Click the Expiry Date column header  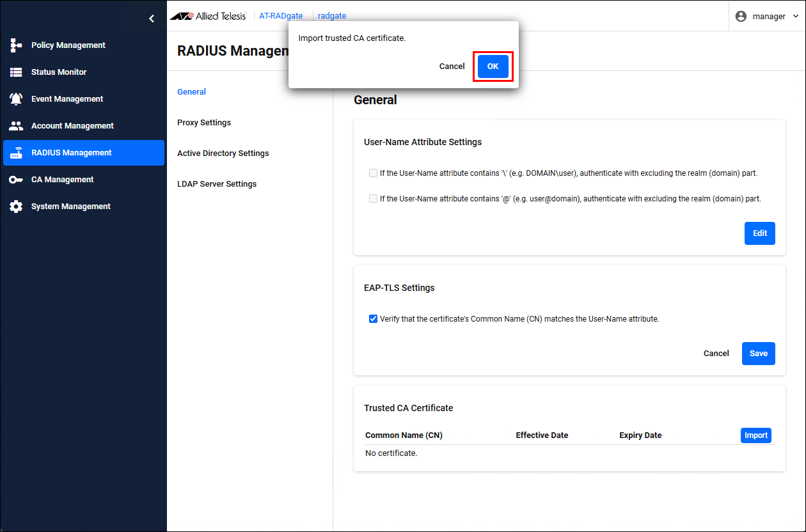point(640,435)
